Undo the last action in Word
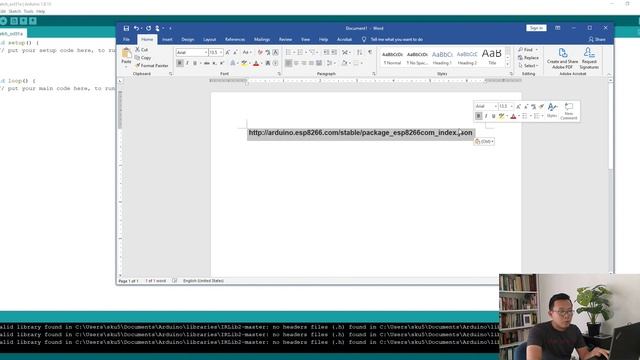The height and width of the screenshot is (360, 640). [x=136, y=28]
